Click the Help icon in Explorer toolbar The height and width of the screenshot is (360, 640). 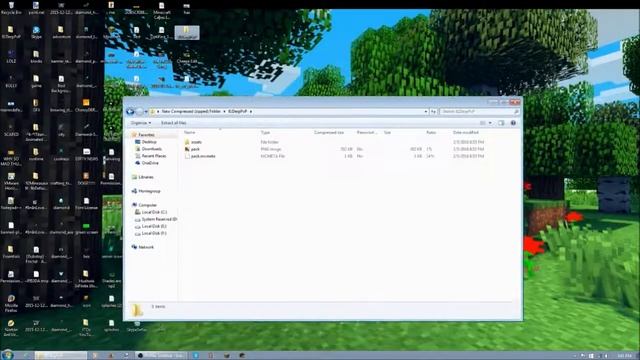coord(513,123)
